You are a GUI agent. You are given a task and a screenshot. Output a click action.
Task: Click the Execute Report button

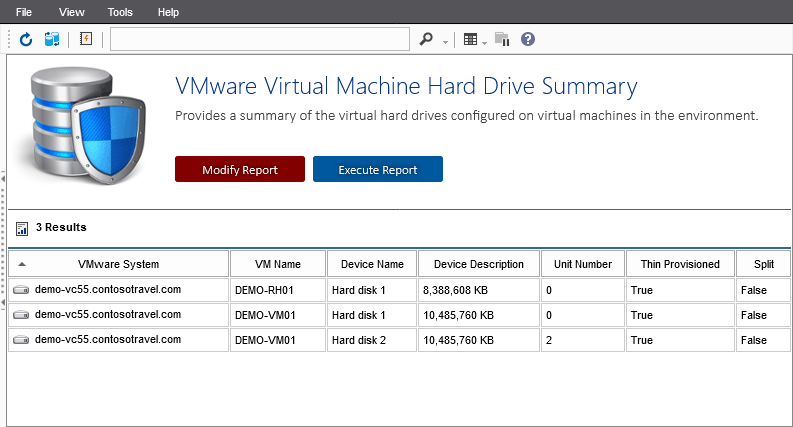point(378,169)
